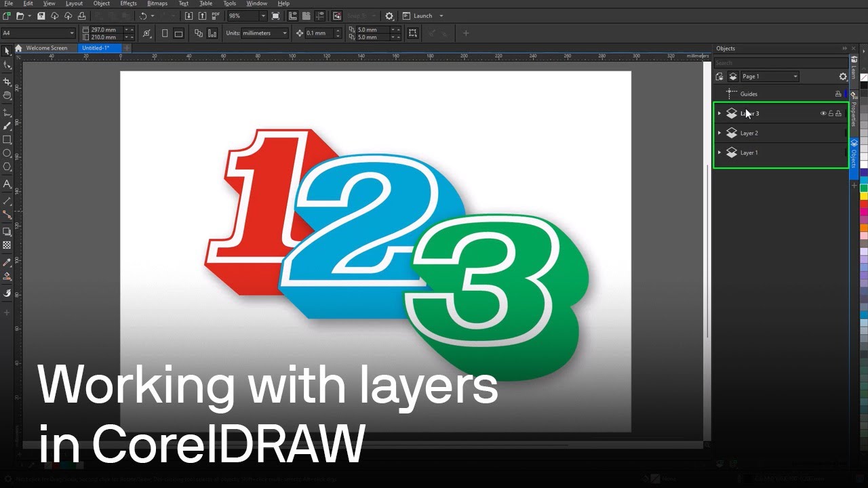Click the Print icon in the toolbar

click(82, 16)
